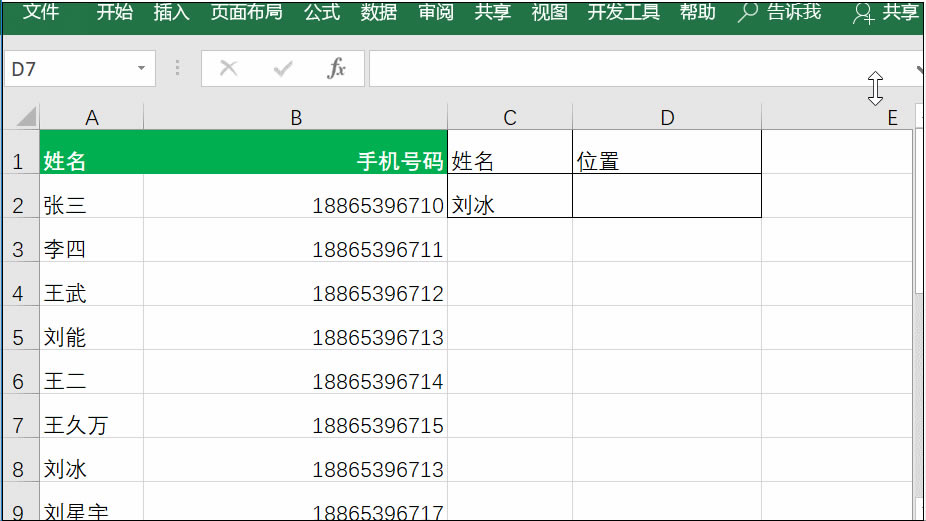This screenshot has height=521, width=926.
Task: Select the 开发工具 tab
Action: click(x=623, y=12)
